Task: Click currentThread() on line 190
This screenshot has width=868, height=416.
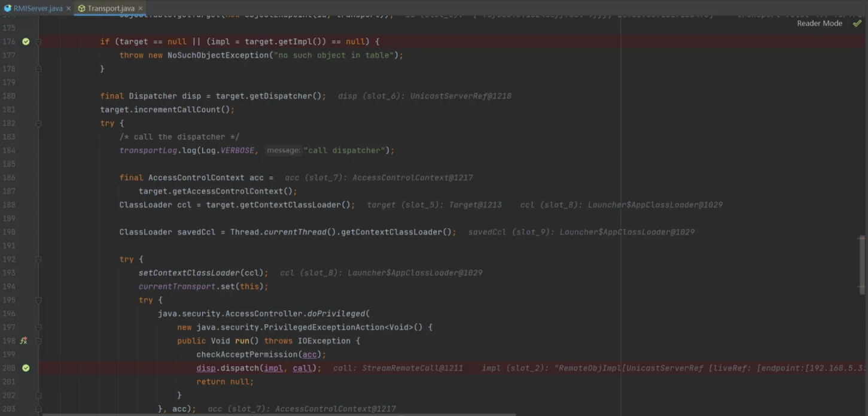Action: coord(300,232)
